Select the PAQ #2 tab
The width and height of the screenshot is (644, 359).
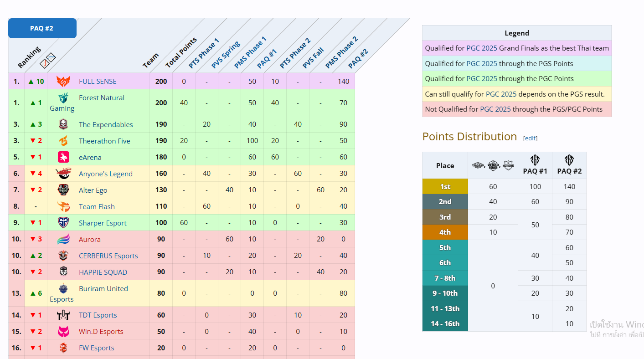pyautogui.click(x=42, y=28)
